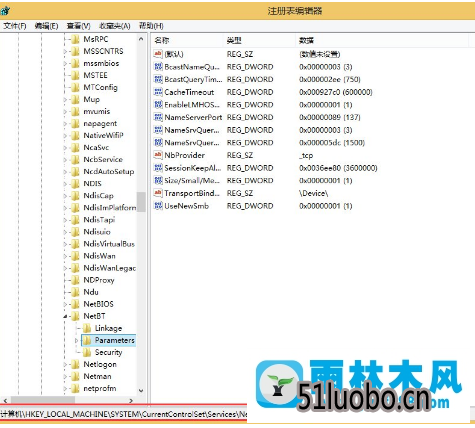Open the 文件(F) menu
The image size is (475, 428).
coord(15,26)
